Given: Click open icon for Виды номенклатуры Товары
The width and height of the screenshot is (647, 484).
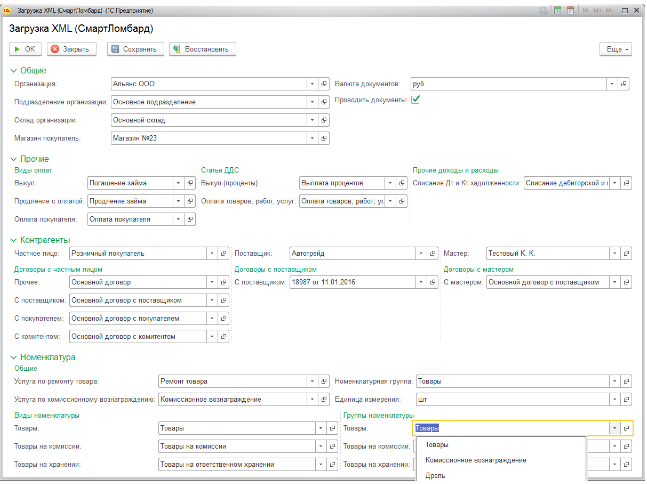Looking at the screenshot, I should (x=332, y=428).
